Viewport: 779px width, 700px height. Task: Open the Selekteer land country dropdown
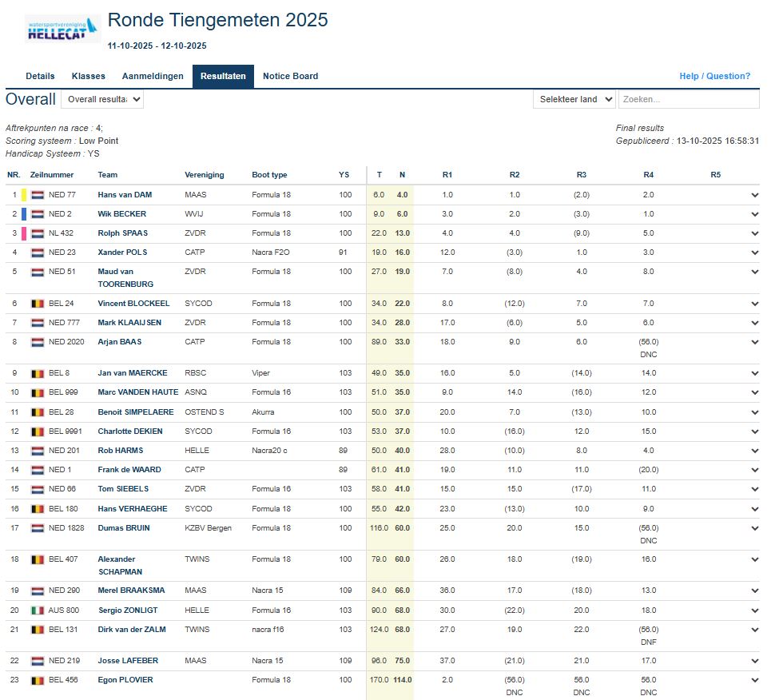pos(574,99)
